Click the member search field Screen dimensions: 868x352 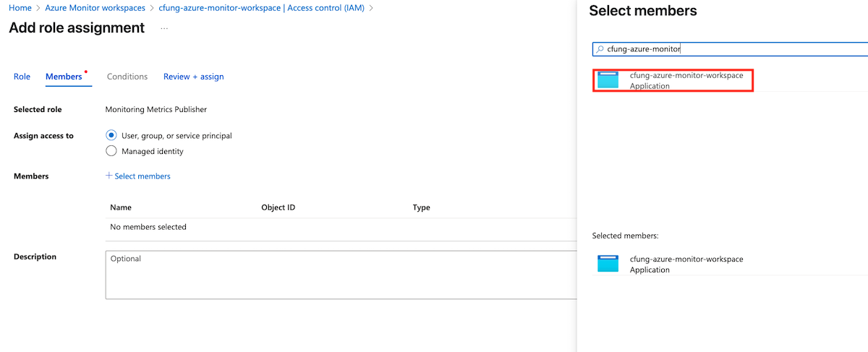point(731,49)
